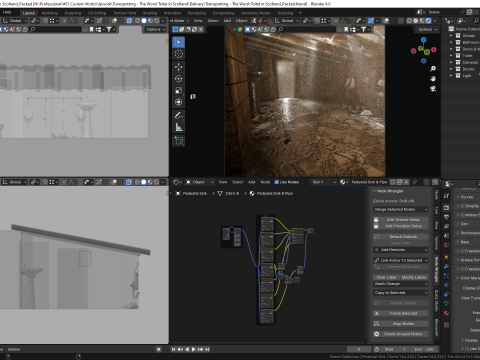Viewport: 480px width, 360px height.
Task: Toggle the Use Nodes checkbox
Action: point(276,182)
